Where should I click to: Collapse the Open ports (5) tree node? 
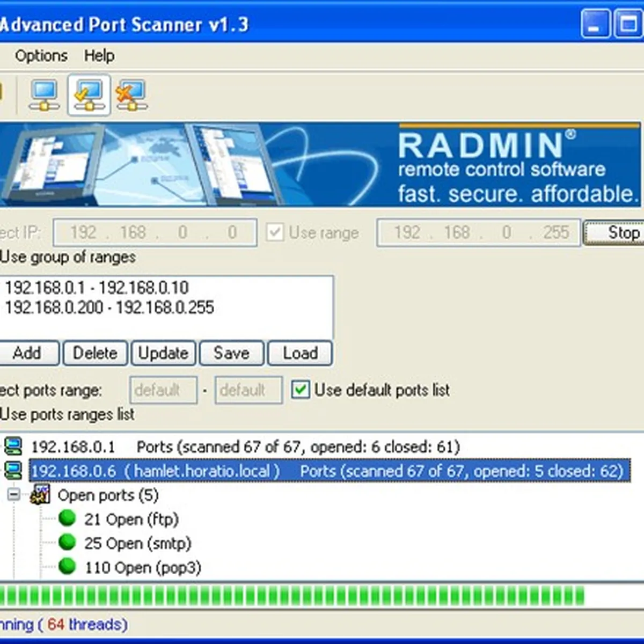[13, 494]
